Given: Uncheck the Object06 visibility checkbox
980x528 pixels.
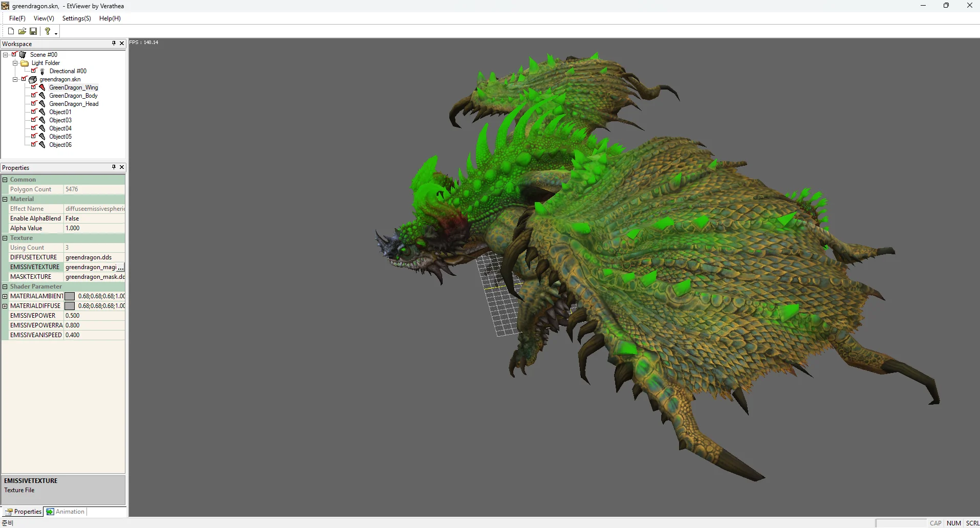Looking at the screenshot, I should 34,144.
